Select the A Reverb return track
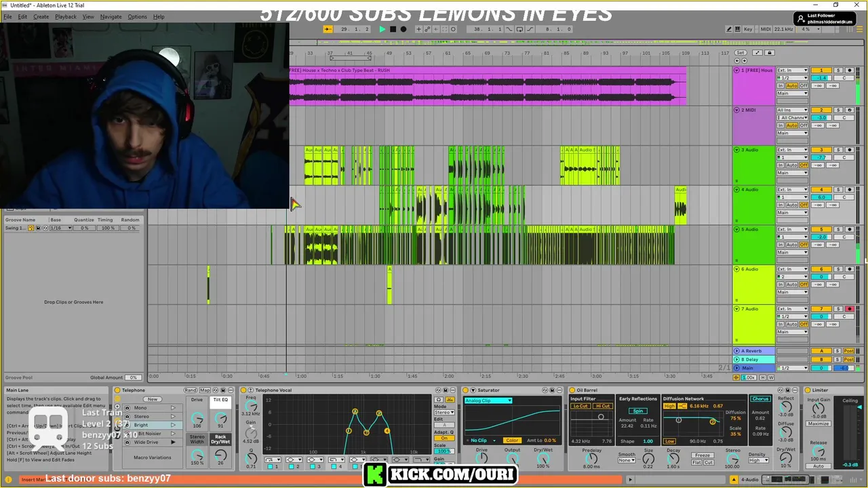Screen dimensions: 868x488 click(753, 351)
